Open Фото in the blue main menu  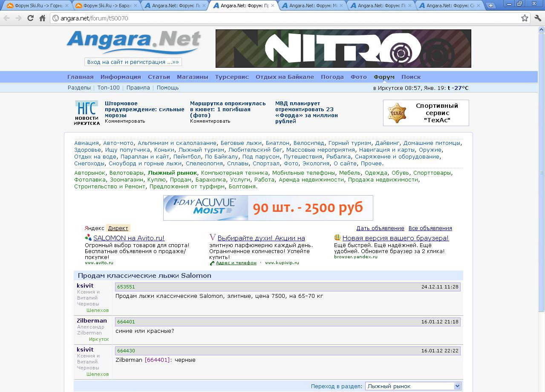[x=359, y=77]
